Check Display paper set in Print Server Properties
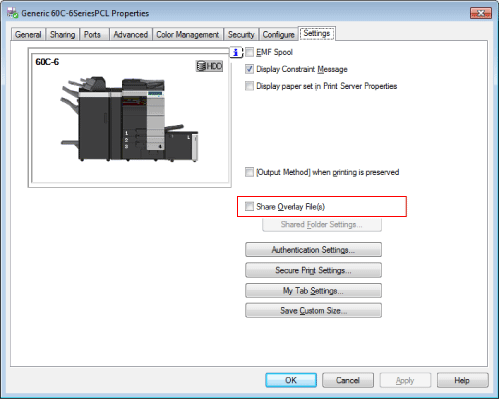This screenshot has width=500, height=399. (249, 86)
